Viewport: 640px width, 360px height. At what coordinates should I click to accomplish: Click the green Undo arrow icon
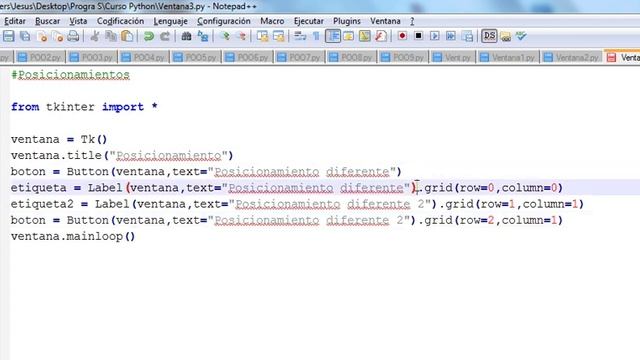click(149, 36)
